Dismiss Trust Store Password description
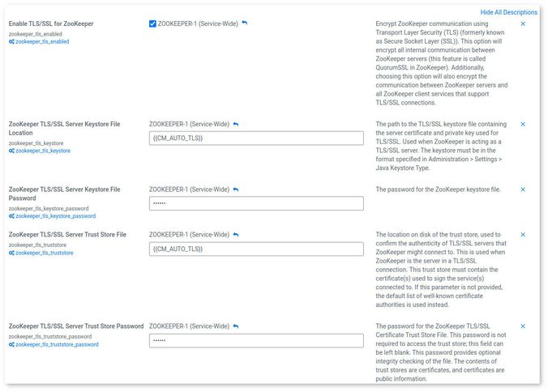Viewport: 548px width, 392px height. tap(523, 326)
